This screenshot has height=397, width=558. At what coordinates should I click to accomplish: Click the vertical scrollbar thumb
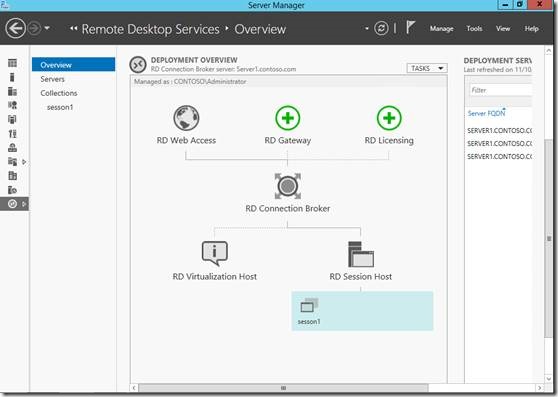click(549, 238)
